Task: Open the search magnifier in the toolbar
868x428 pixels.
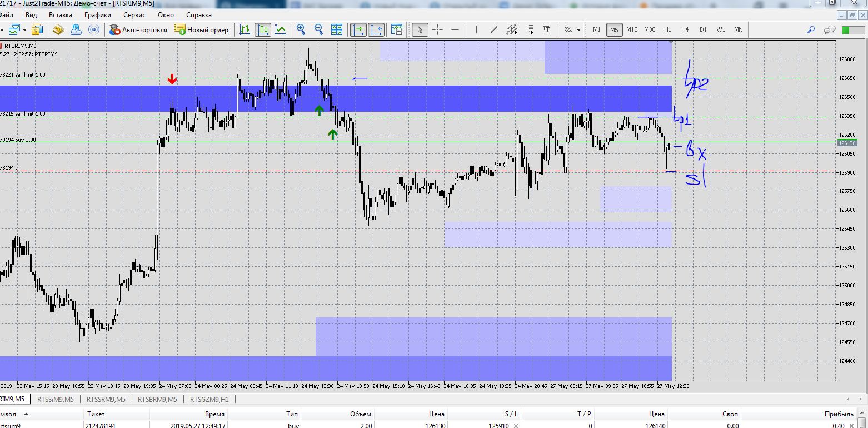Action: tap(811, 29)
